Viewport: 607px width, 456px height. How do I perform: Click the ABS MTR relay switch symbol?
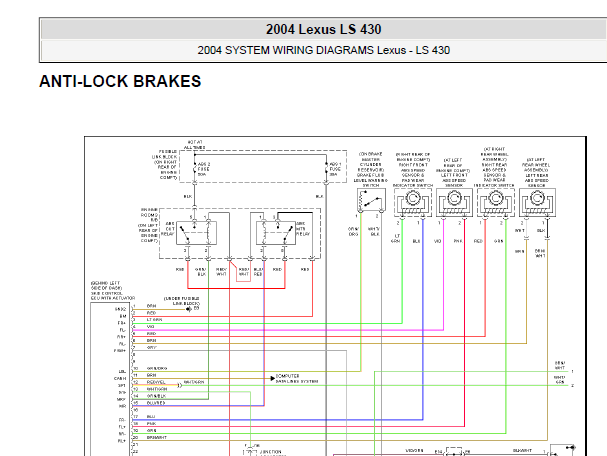coord(276,233)
